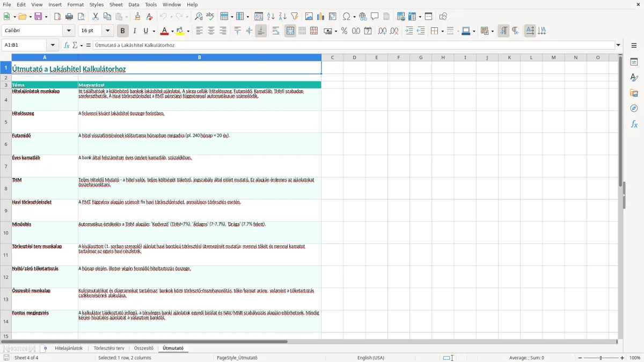Toggle Italic formatting

tap(135, 31)
